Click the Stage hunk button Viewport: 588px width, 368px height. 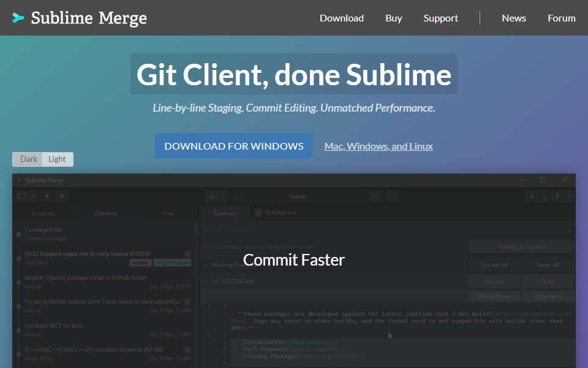[548, 297]
